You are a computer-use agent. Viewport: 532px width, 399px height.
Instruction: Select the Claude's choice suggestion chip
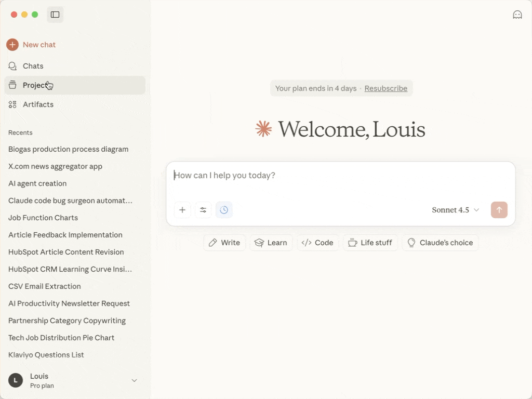440,243
